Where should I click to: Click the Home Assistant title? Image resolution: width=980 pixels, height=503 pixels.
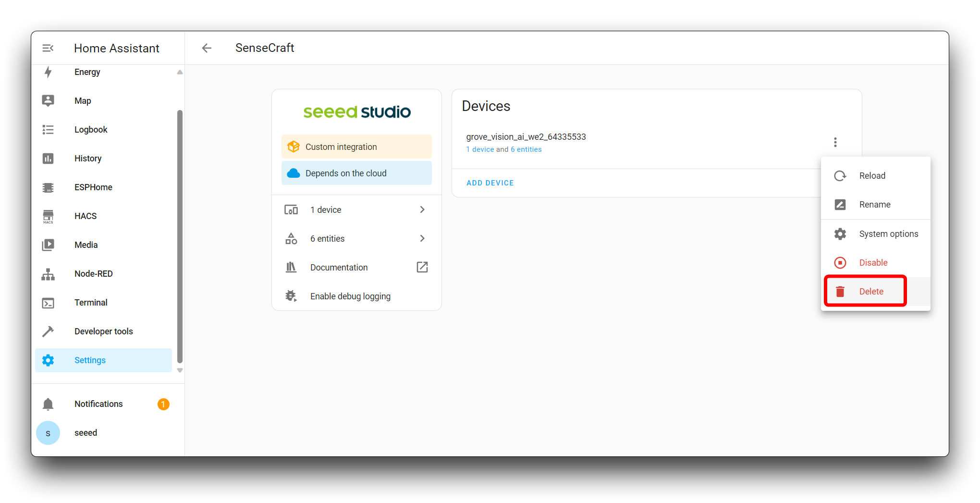pos(117,48)
